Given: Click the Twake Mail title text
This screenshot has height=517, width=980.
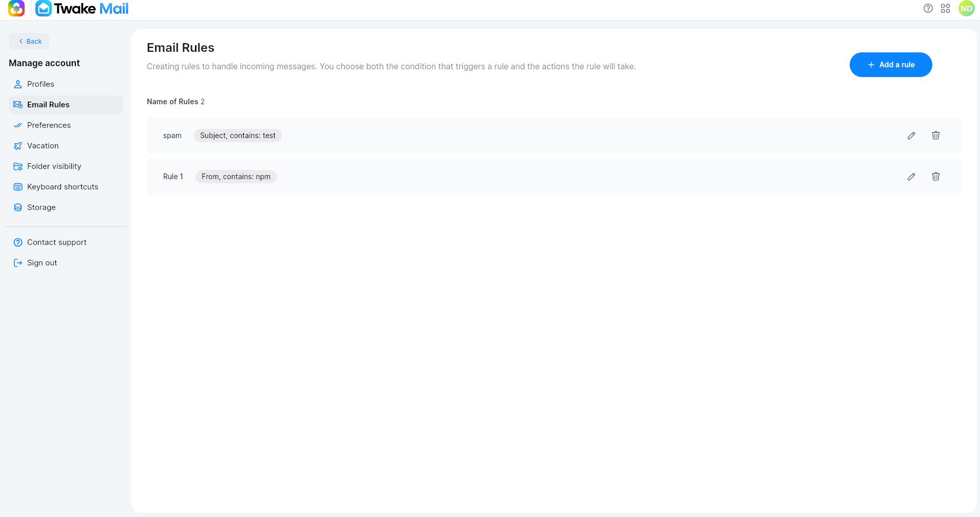Looking at the screenshot, I should [91, 8].
